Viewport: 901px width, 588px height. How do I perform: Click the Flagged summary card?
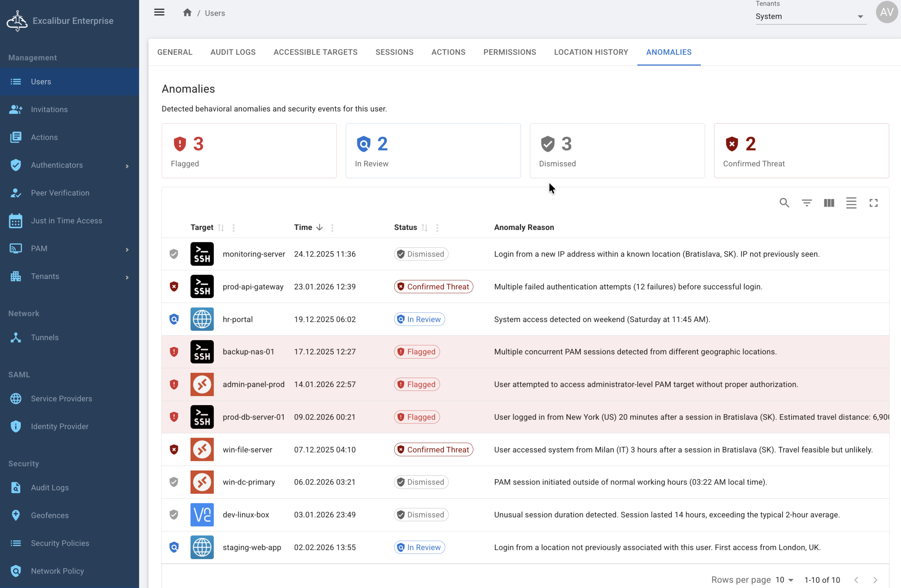(x=249, y=151)
